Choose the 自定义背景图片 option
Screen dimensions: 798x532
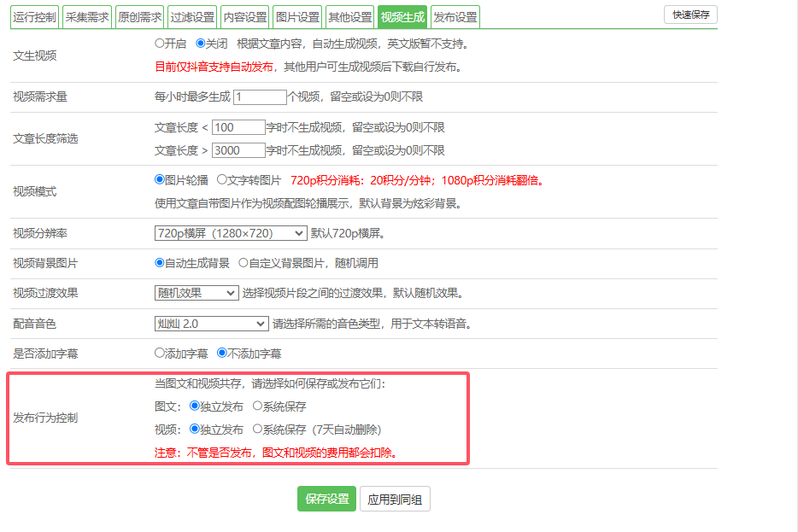pos(244,263)
